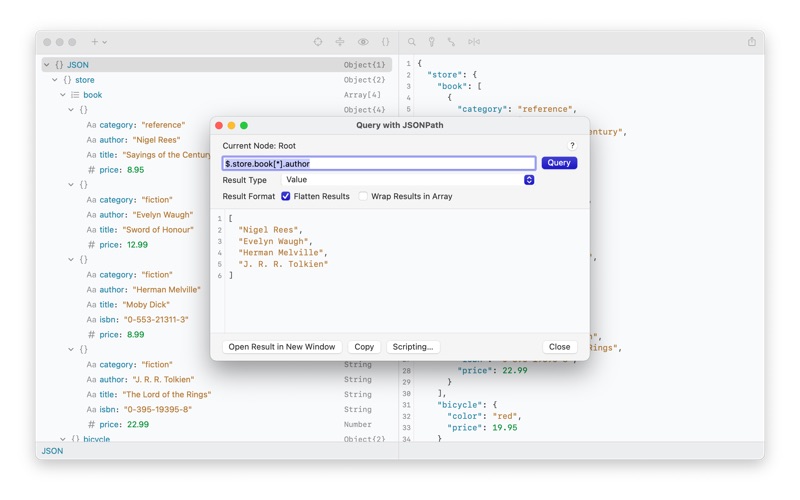
Task: Click the help question mark in the dialog
Action: tap(572, 145)
